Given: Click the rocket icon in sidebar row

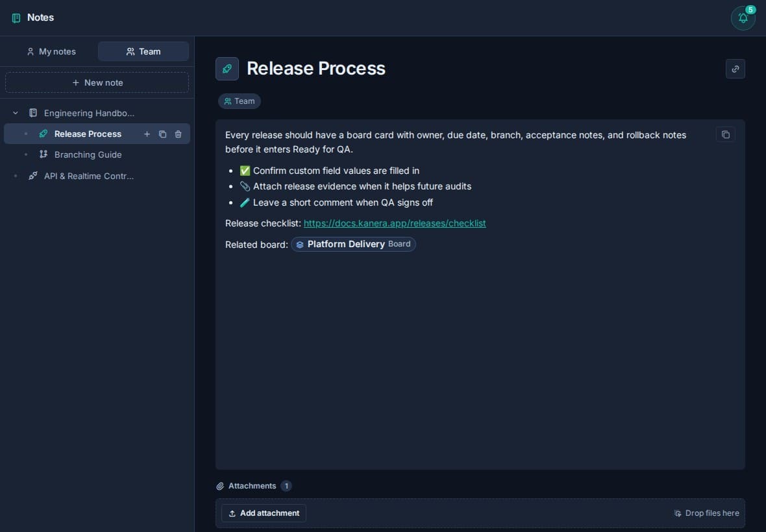Looking at the screenshot, I should tap(43, 134).
